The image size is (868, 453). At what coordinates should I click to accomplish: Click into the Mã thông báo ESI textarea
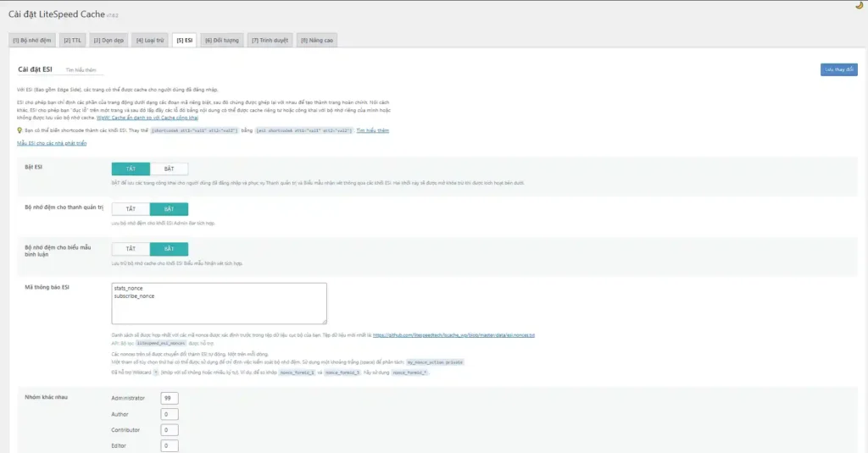coord(220,303)
